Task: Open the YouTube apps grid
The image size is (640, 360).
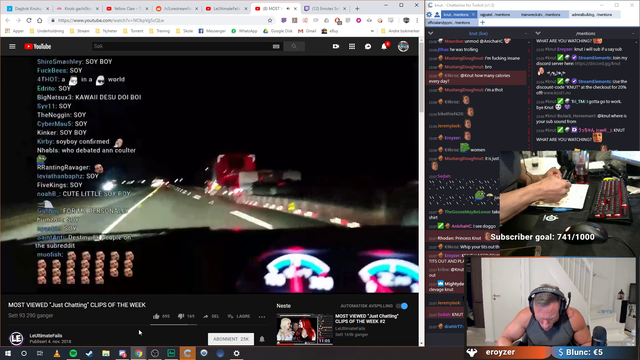Action: point(352,47)
